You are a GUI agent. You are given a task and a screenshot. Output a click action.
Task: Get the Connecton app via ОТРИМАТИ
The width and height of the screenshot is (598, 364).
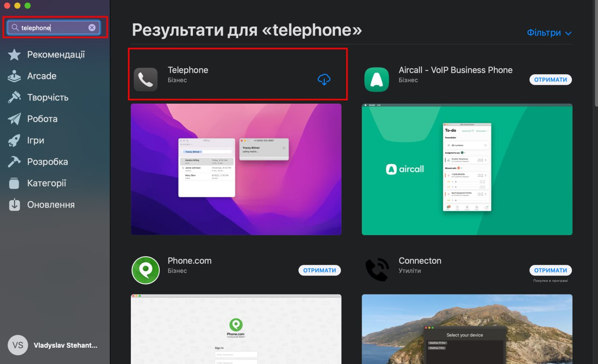click(550, 270)
